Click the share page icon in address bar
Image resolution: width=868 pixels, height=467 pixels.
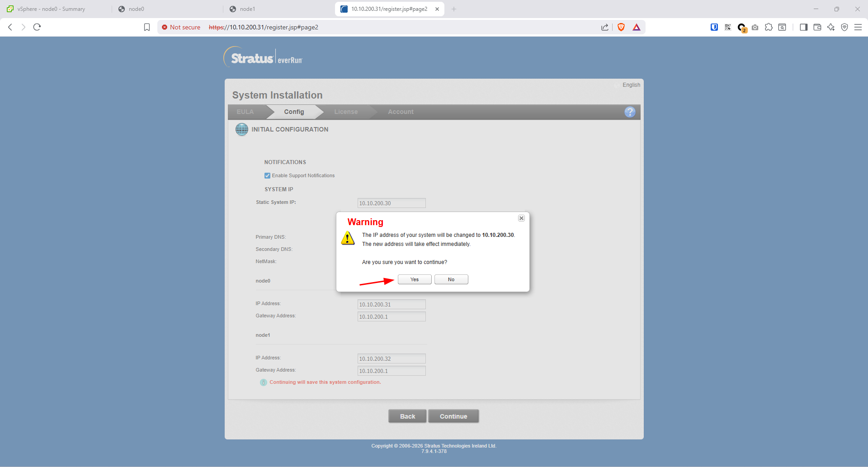point(604,27)
